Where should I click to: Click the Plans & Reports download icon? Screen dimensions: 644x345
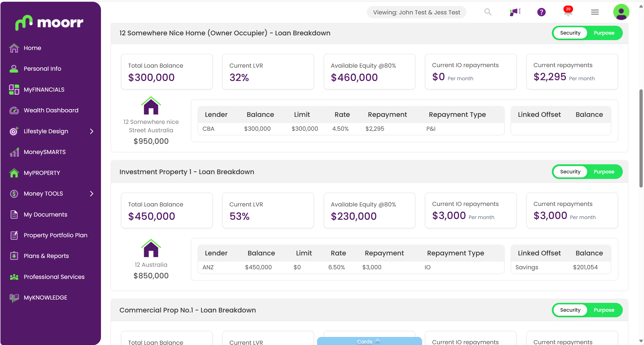[x=14, y=256]
